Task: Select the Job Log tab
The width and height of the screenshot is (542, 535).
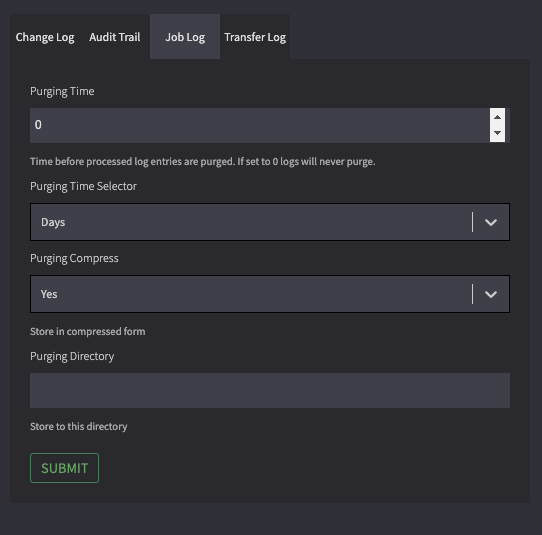Action: tap(185, 37)
